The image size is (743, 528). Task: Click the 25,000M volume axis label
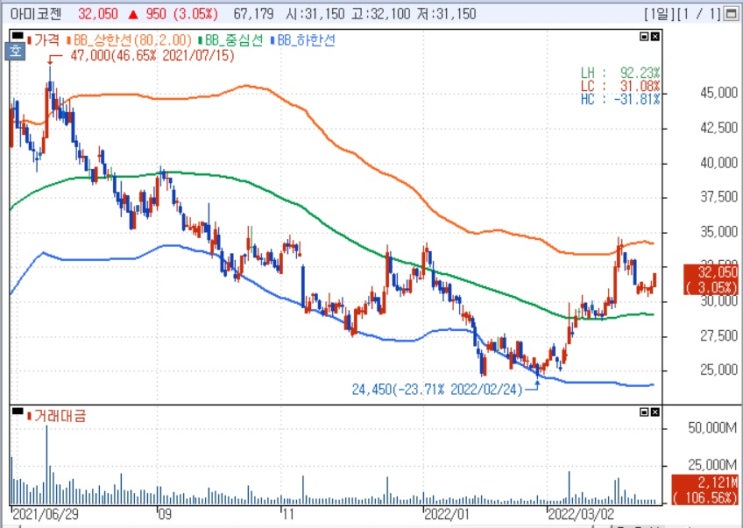[712, 465]
